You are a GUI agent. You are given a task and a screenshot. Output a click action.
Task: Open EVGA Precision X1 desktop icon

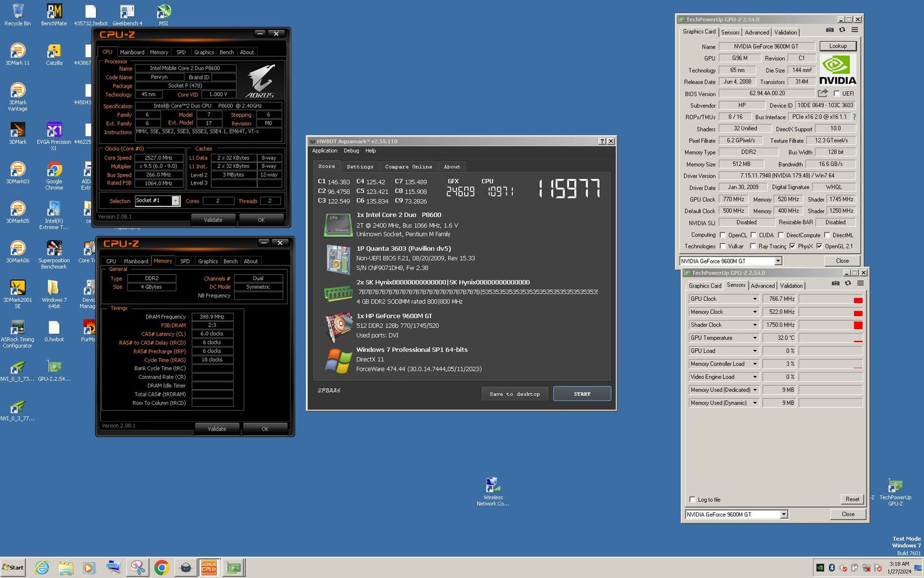tap(54, 136)
